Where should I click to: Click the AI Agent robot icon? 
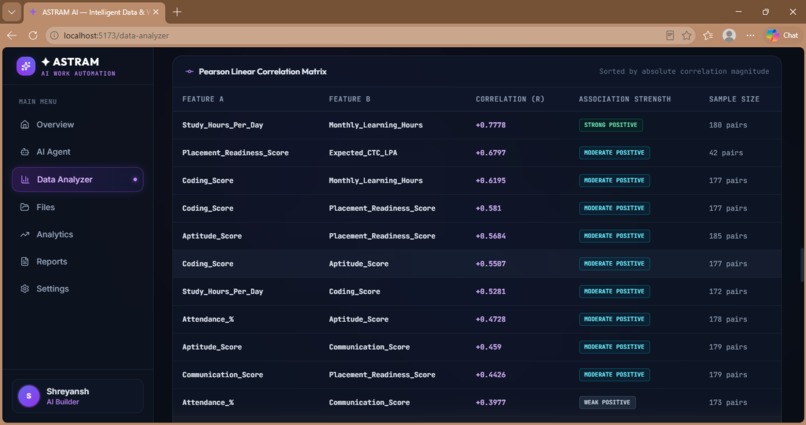[25, 152]
